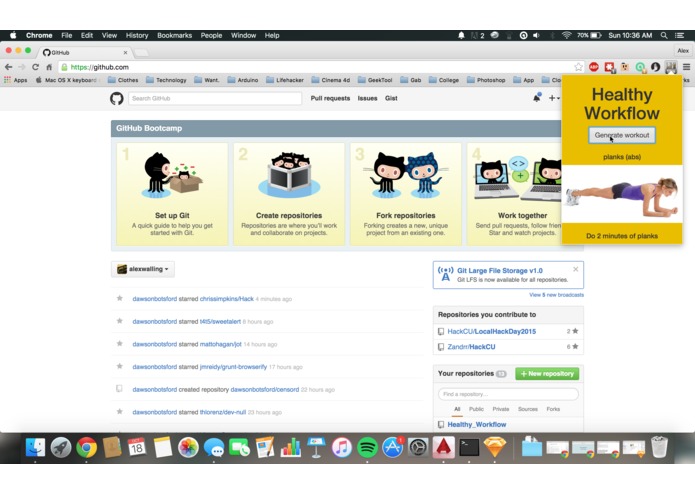695x494 pixels.
Task: Click the Chrome home icon
Action: click(x=49, y=67)
